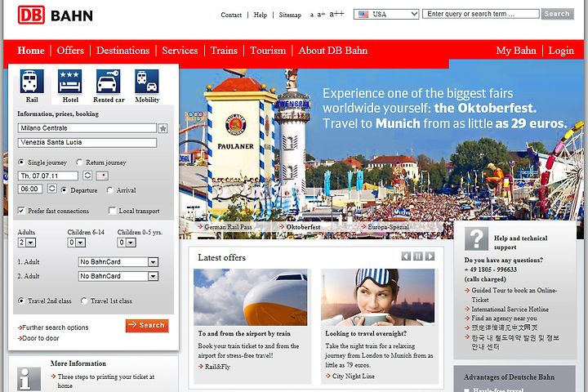
Task: Open the About DB Bahn menu
Action: 333,51
